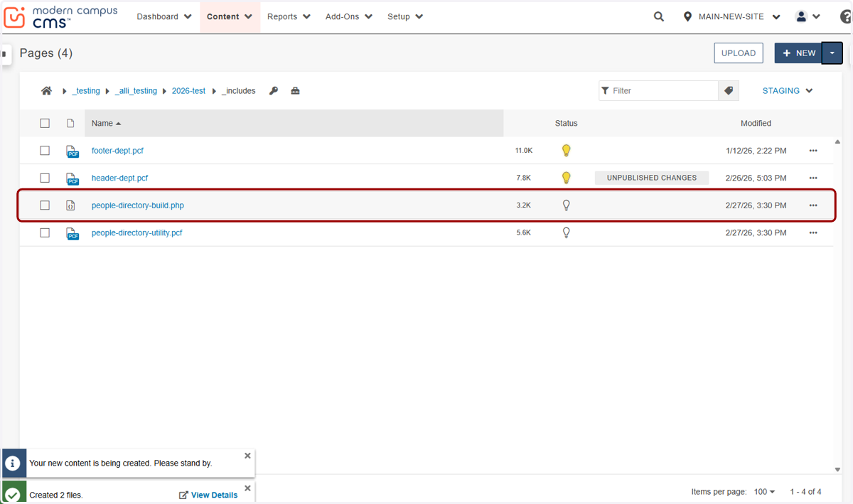Click the green success checkmark icon
Image resolution: width=853 pixels, height=504 pixels.
coord(13,493)
